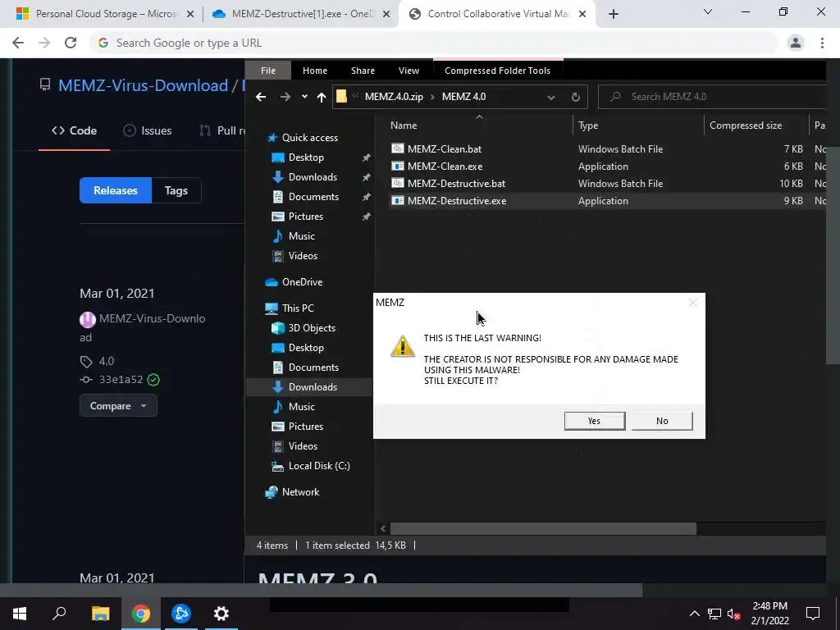The width and height of the screenshot is (840, 630).
Task: Switch to Releases on the GitHub page
Action: point(115,190)
